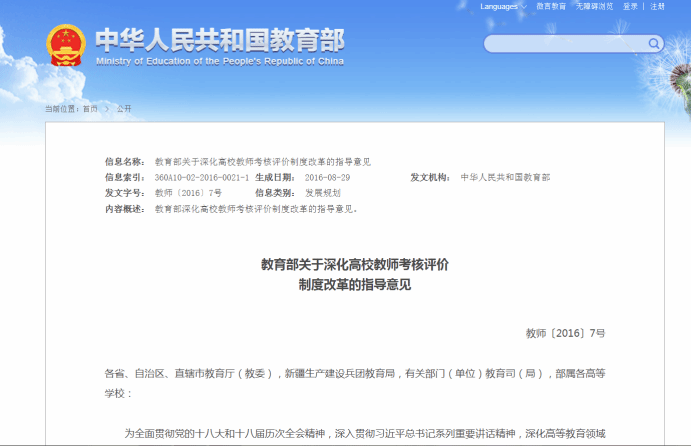Viewport: 692px width, 446px height.
Task: Click the national emblem logo
Action: tap(66, 45)
